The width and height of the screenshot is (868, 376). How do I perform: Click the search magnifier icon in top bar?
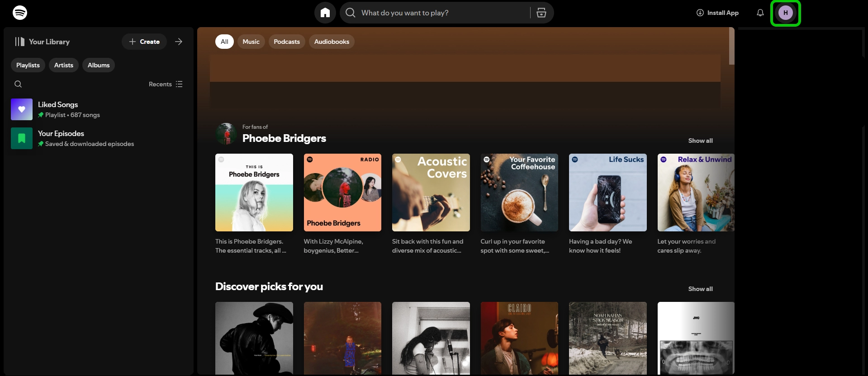click(351, 13)
